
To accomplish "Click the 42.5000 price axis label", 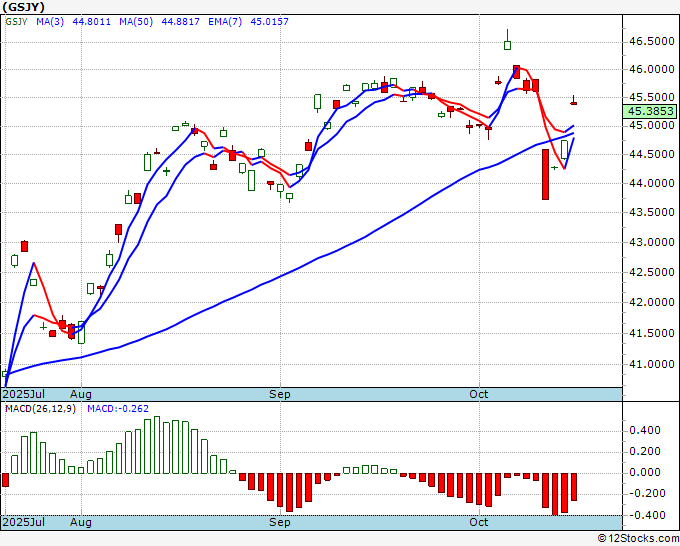I will [652, 272].
